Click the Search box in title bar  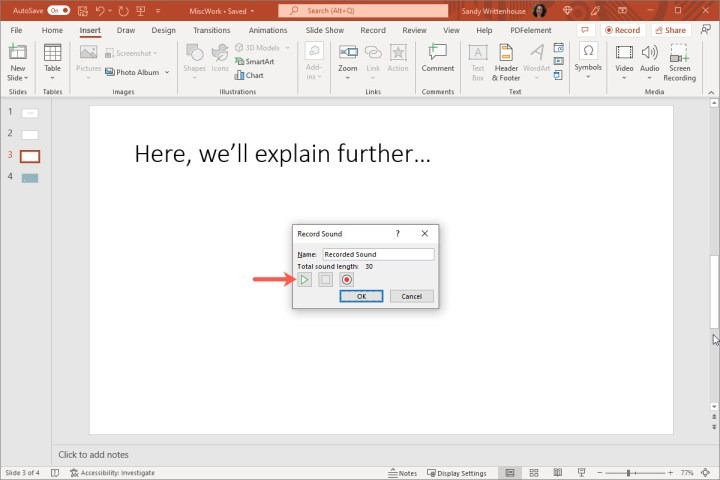coord(363,11)
